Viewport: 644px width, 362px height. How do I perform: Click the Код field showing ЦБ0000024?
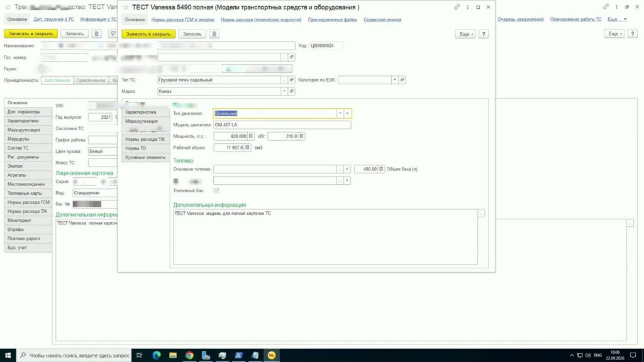click(x=326, y=45)
